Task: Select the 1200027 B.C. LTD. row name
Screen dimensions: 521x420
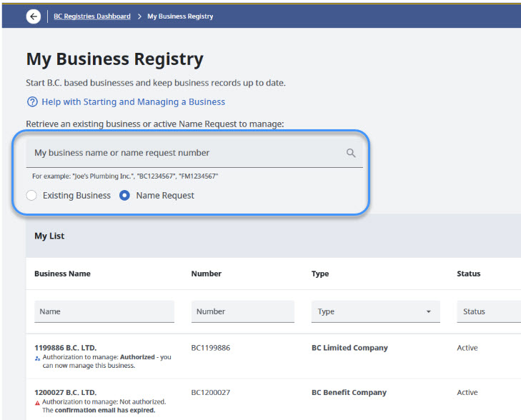Action: pos(65,392)
